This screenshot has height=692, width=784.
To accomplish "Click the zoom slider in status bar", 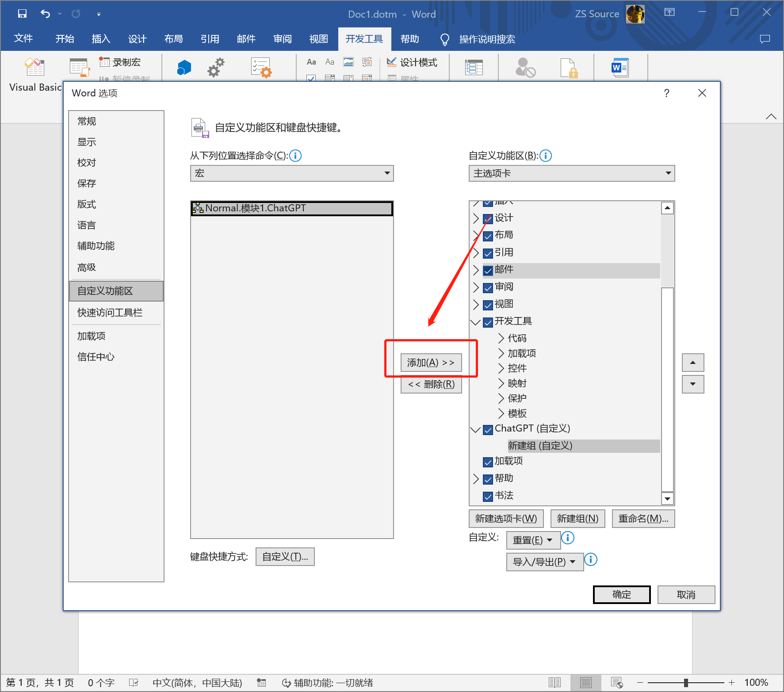I will pos(685,683).
